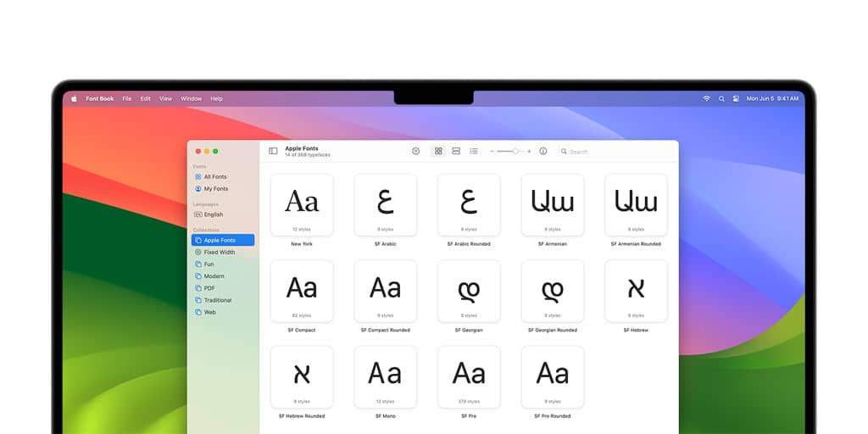Click the Traditional collection icon
The image size is (868, 434).
point(198,300)
